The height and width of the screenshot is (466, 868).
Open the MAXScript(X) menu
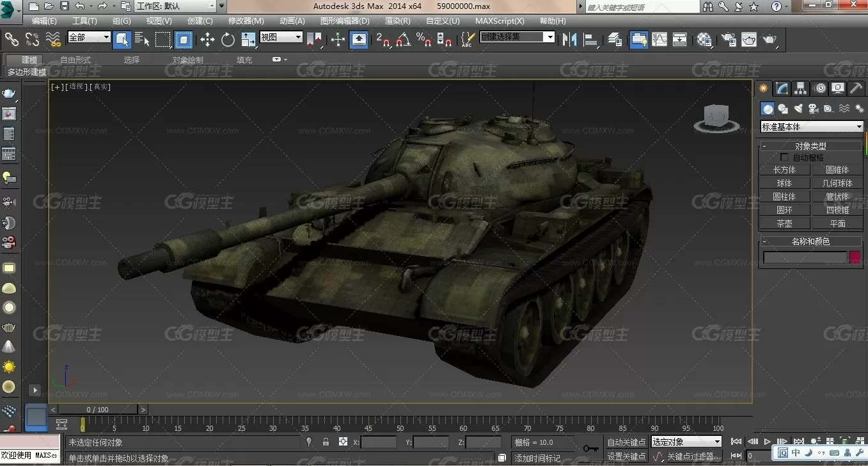click(500, 21)
